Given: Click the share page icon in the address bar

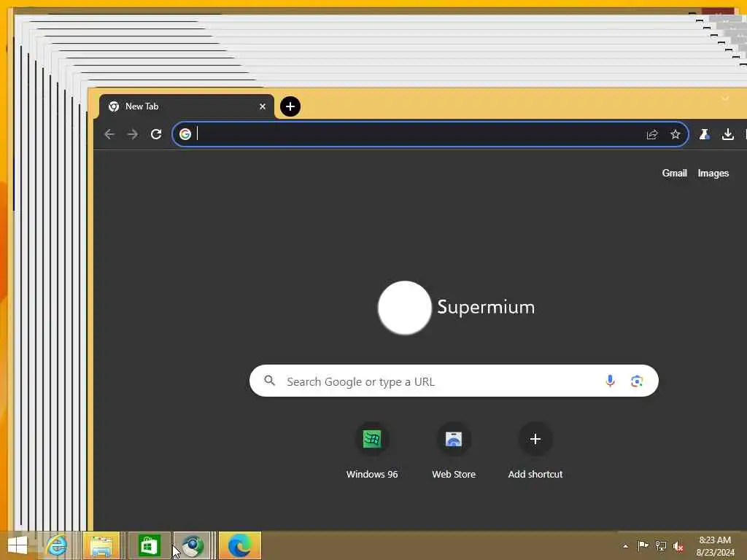Looking at the screenshot, I should point(651,134).
